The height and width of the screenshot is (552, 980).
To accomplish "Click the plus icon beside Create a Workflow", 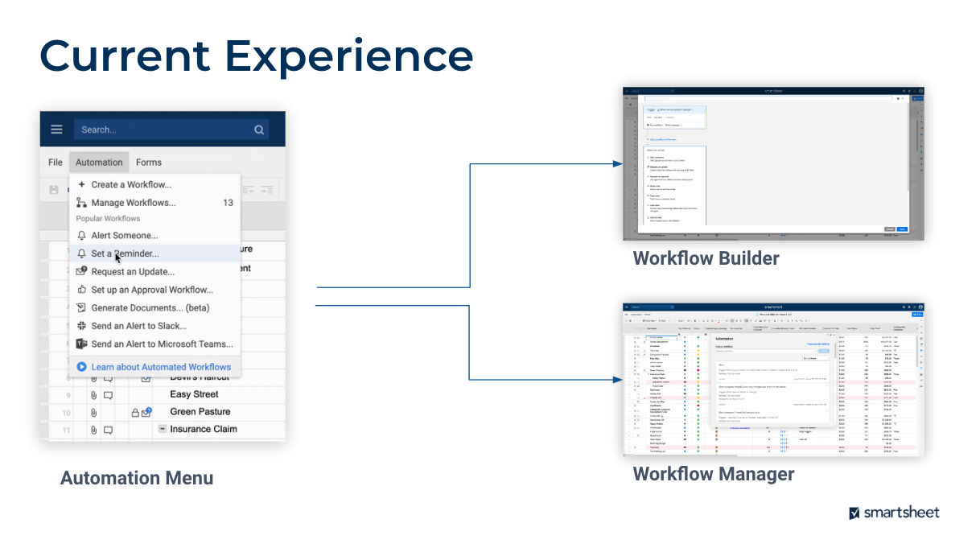I will tap(81, 184).
